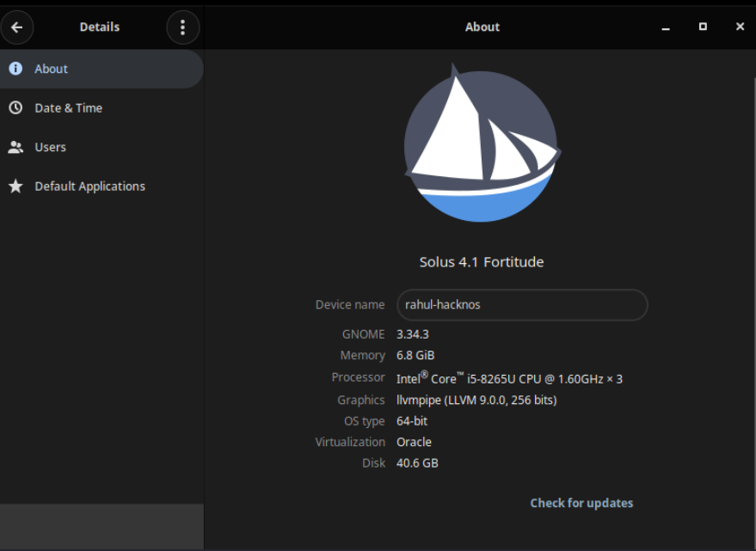Click the Solus 4.1 Fortitude title
The image size is (756, 551).
tap(481, 262)
